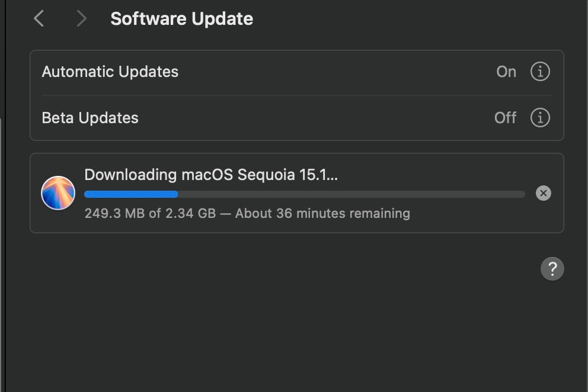
Task: Click the macOS Sequoia installer icon
Action: [58, 193]
